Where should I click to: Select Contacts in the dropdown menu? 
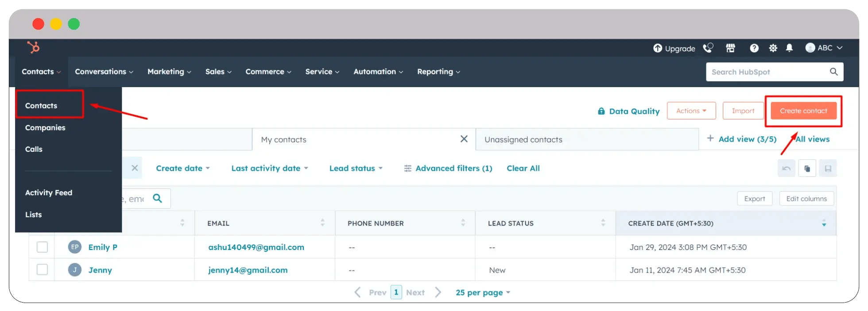[x=41, y=105]
